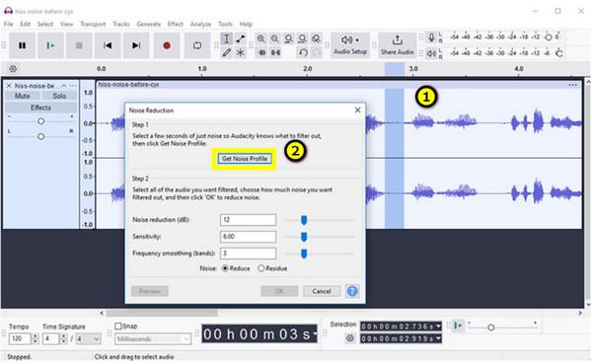Select the Residue radio button

(x=260, y=268)
